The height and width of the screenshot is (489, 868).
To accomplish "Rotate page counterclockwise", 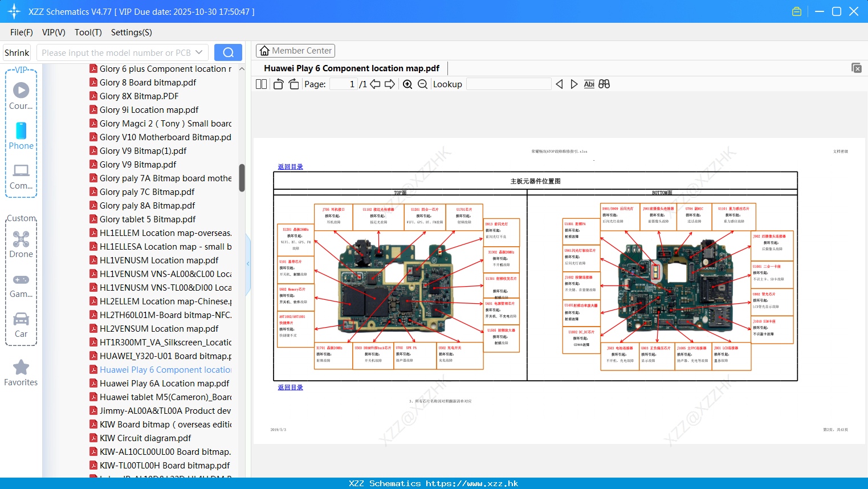I will 278,84.
